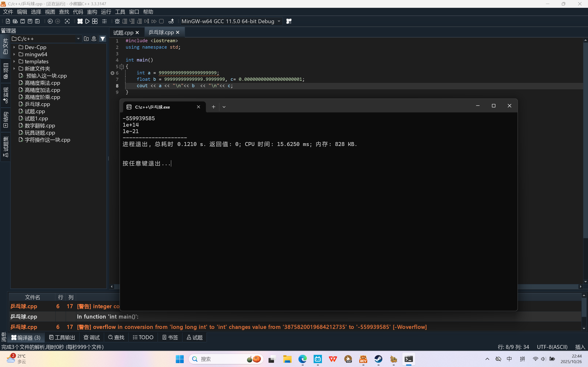588x367 pixels.
Task: Click the Debug bug icon in the toolbar
Action: [117, 21]
